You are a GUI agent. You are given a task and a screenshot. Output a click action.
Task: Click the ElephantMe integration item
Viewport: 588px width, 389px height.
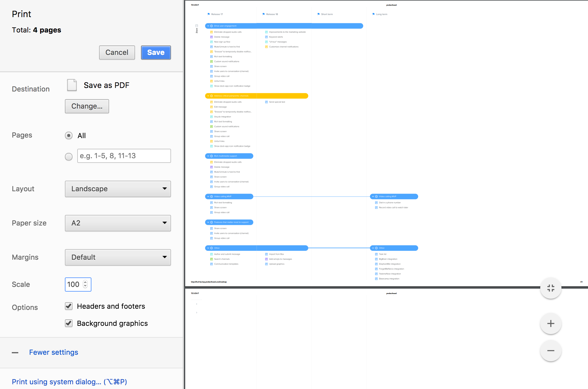pyautogui.click(x=388, y=264)
